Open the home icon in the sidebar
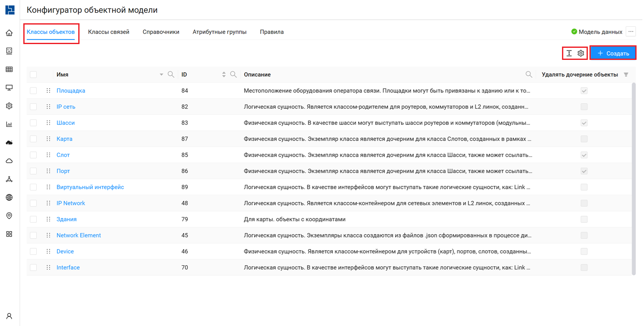The image size is (644, 326). [9, 33]
